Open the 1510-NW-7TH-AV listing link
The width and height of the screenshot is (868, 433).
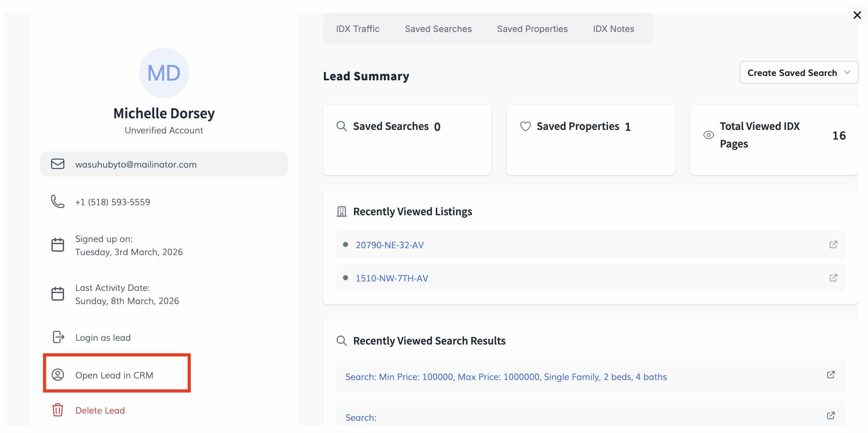point(392,278)
